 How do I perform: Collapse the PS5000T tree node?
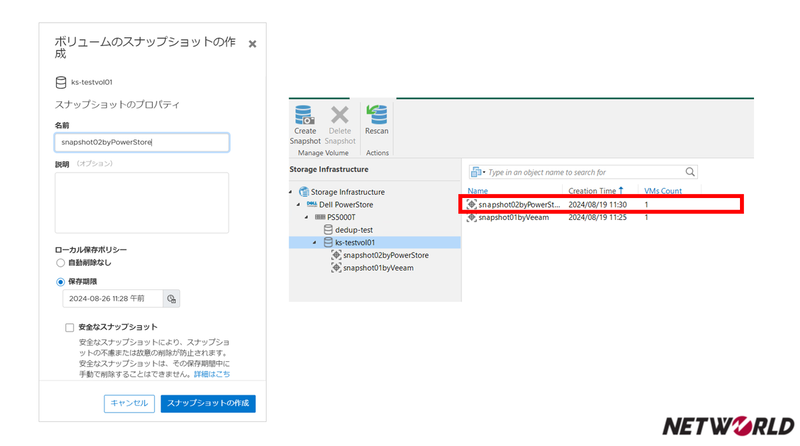click(307, 217)
